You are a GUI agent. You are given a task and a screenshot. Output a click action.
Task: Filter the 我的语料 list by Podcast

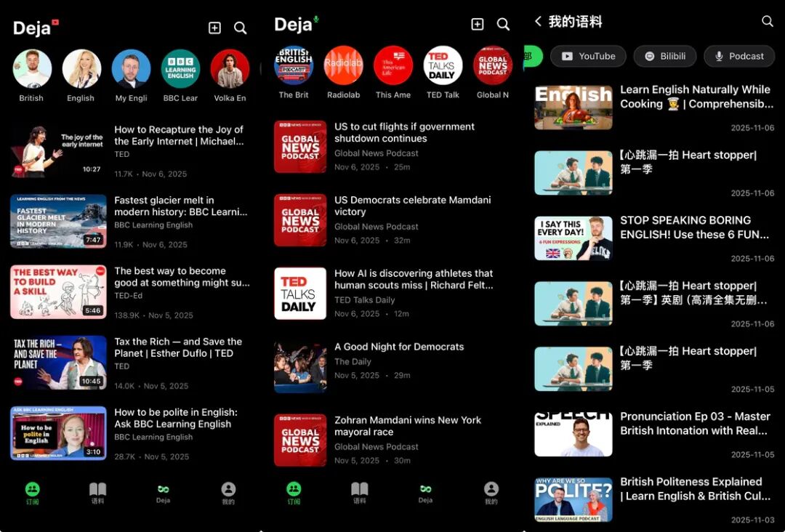coord(739,56)
